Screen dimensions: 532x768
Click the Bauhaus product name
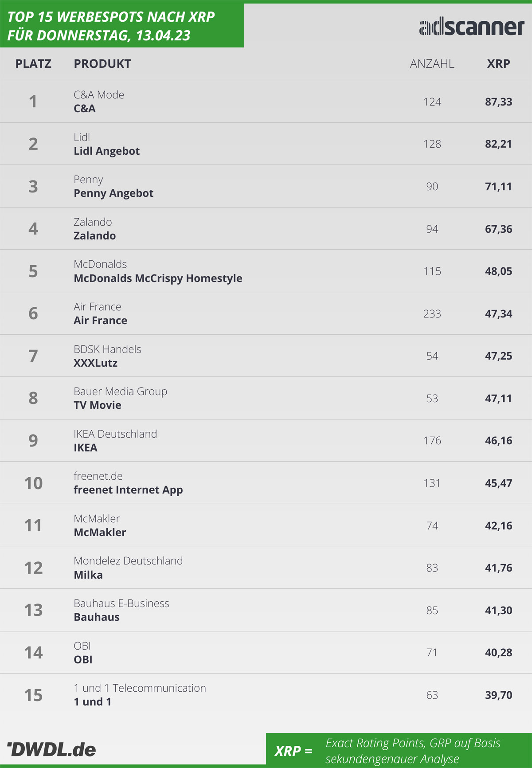pos(97,617)
